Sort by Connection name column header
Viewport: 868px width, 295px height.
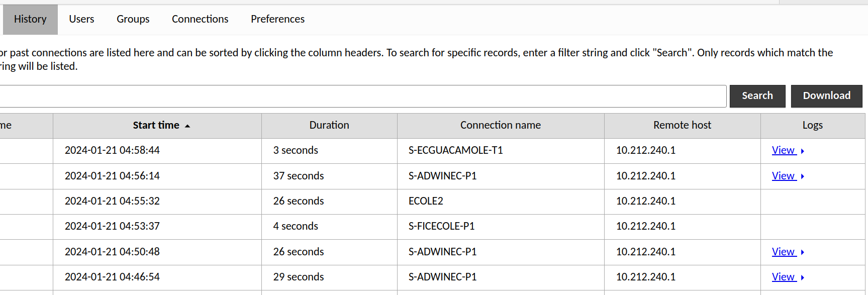click(500, 126)
